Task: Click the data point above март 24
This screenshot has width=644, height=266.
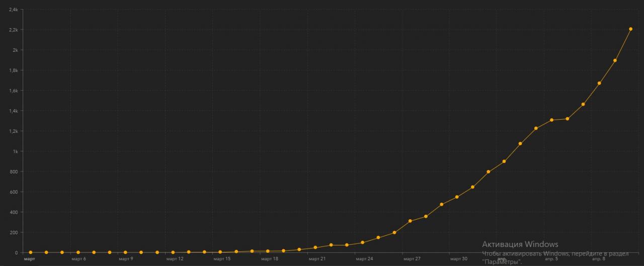Action: click(x=362, y=243)
